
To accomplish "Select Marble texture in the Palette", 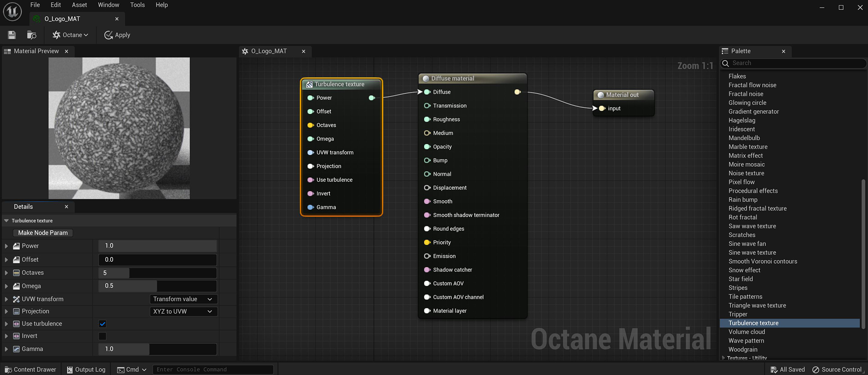I will pyautogui.click(x=748, y=147).
